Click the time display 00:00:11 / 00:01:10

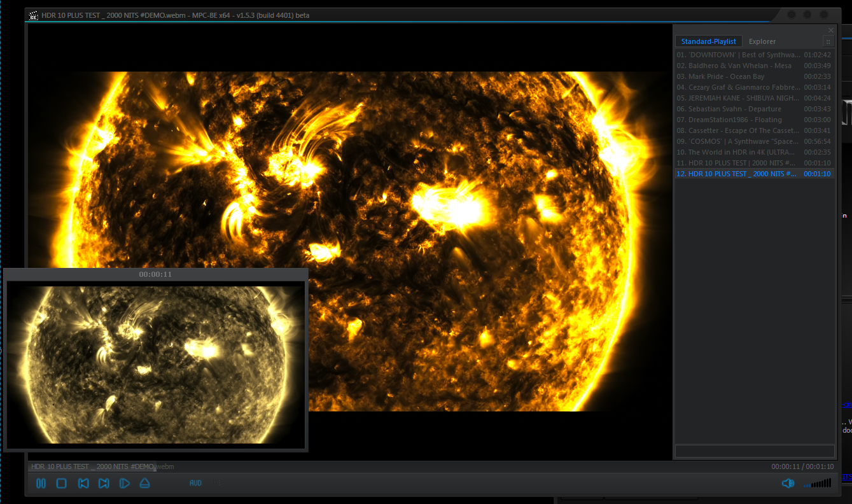(802, 466)
